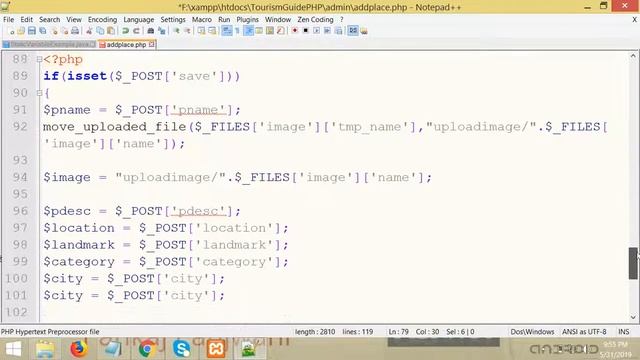Open the Macro menu
Image resolution: width=640 pixels, height=360 pixels.
[x=202, y=20]
